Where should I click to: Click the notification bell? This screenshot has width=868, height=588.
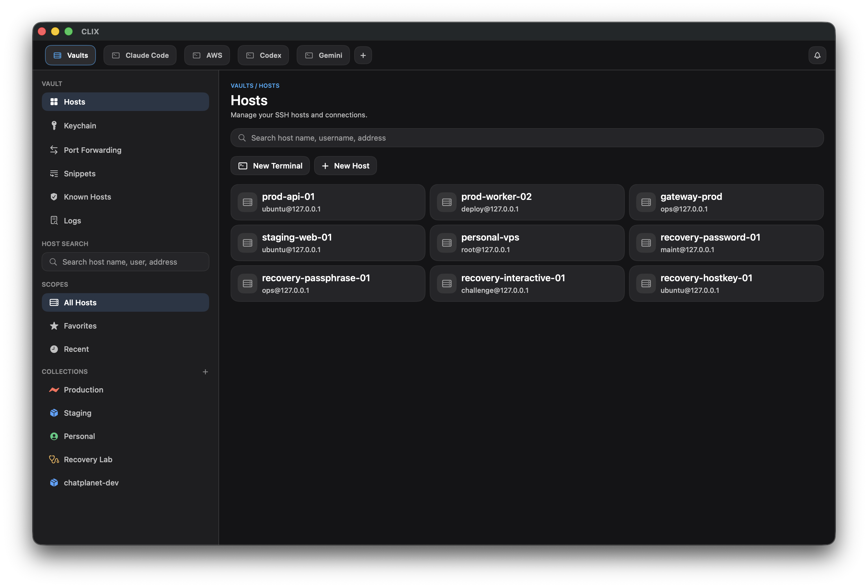tap(817, 55)
